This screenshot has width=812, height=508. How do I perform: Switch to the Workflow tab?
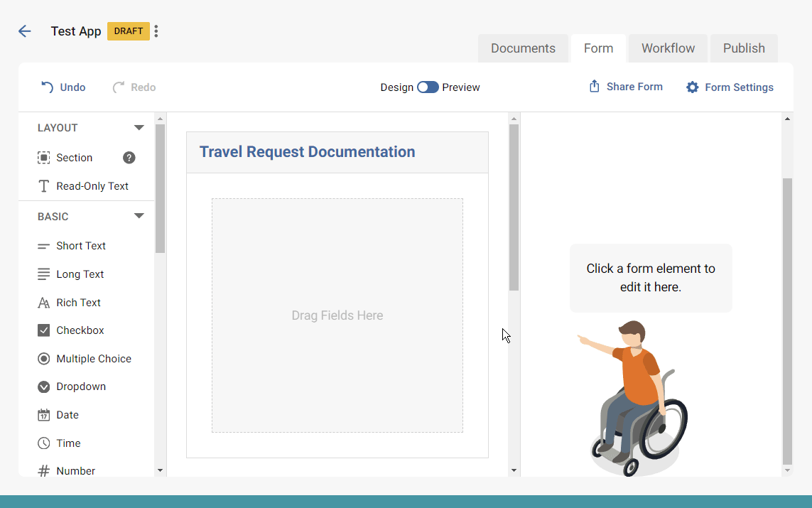pos(668,48)
